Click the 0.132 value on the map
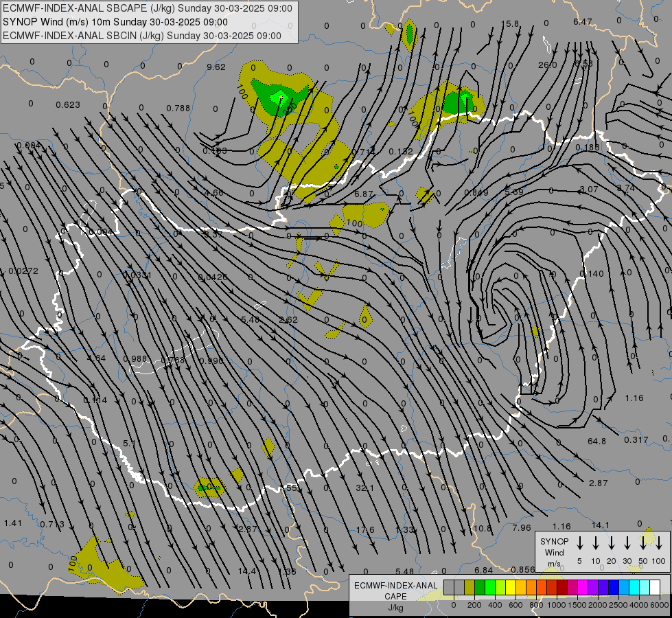This screenshot has height=618, width=672. click(x=401, y=151)
